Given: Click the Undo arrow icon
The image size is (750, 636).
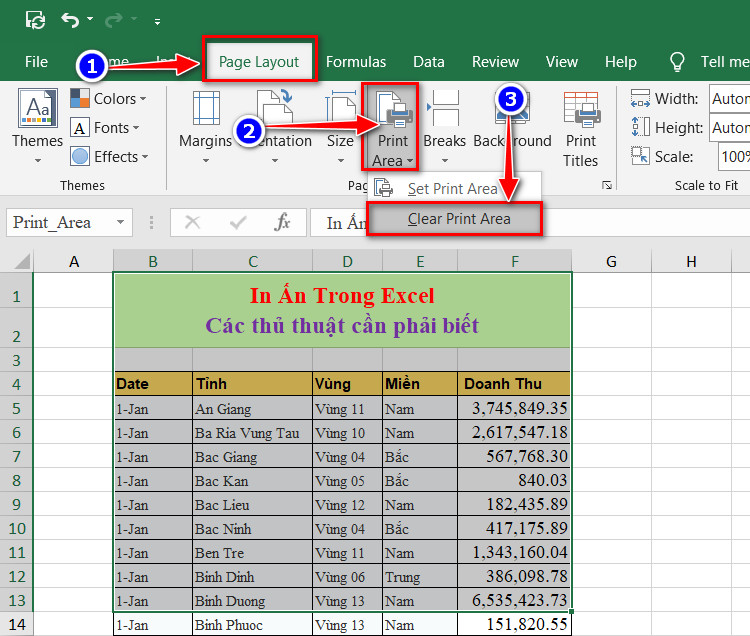Looking at the screenshot, I should pyautogui.click(x=70, y=20).
